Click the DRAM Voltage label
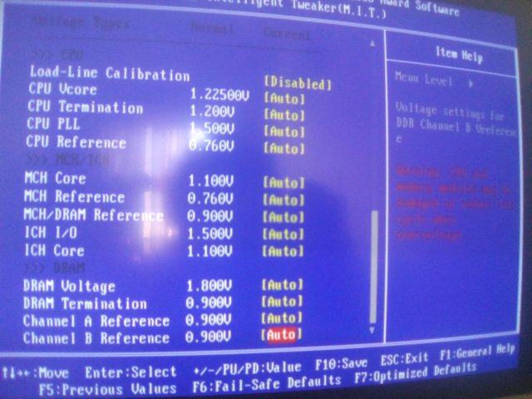Screen dimensions: 532x399 (x=69, y=286)
